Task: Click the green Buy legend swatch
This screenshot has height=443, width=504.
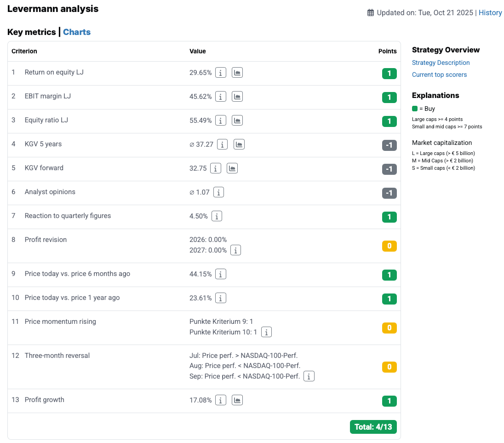Action: [x=415, y=109]
